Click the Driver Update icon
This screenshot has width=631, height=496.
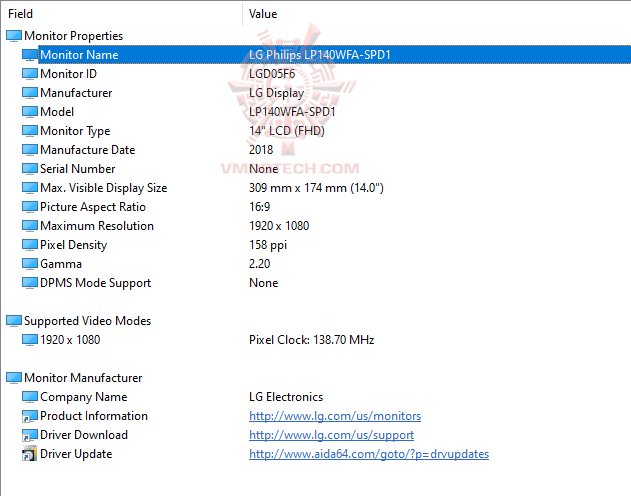point(30,454)
